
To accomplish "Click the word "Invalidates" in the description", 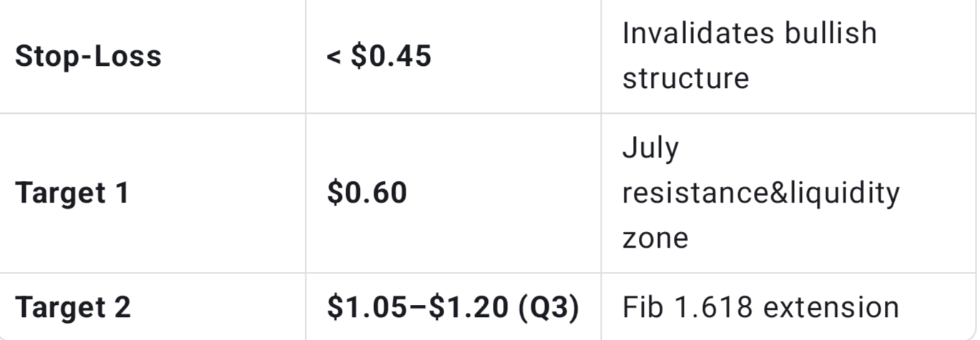I will click(697, 33).
